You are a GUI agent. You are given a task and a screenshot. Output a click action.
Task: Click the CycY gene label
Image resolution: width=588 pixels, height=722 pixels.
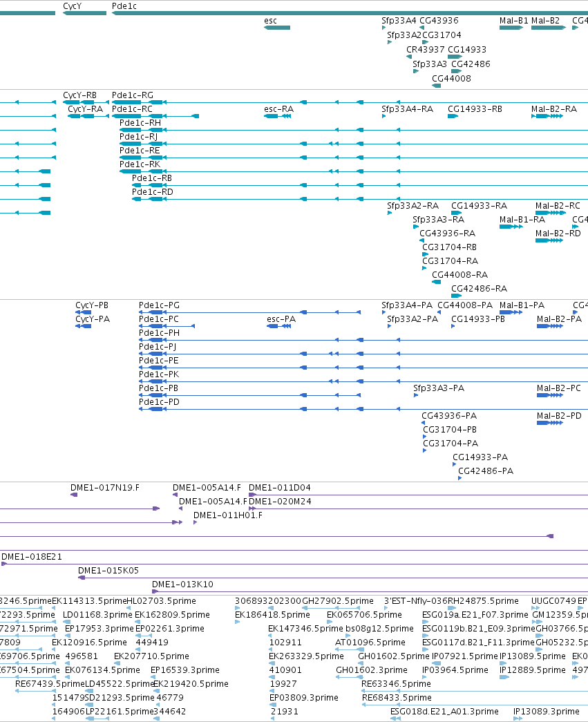(x=72, y=6)
